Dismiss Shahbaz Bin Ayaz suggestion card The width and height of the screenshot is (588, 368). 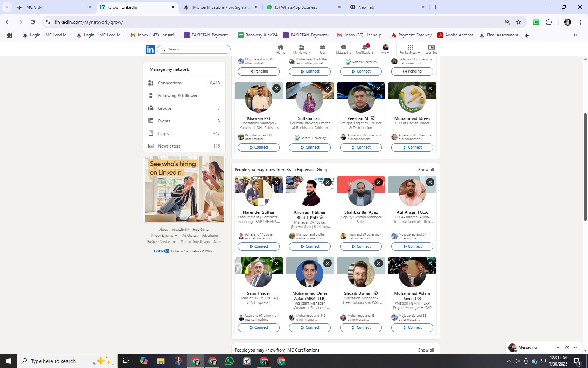(379, 182)
